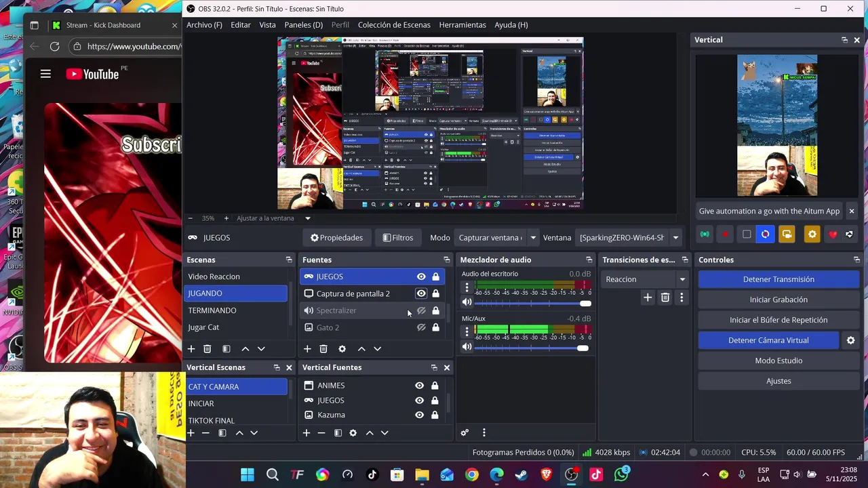Viewport: 868px width, 488px height.
Task: Mute Mic/Aux speaker icon
Action: [x=467, y=347]
